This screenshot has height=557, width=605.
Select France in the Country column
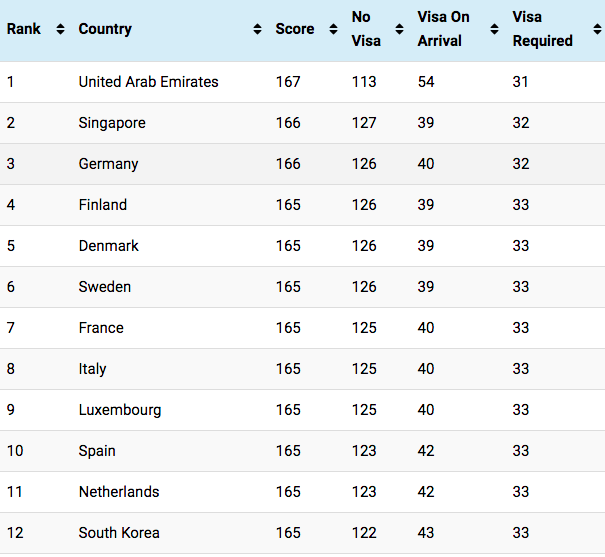click(x=101, y=328)
